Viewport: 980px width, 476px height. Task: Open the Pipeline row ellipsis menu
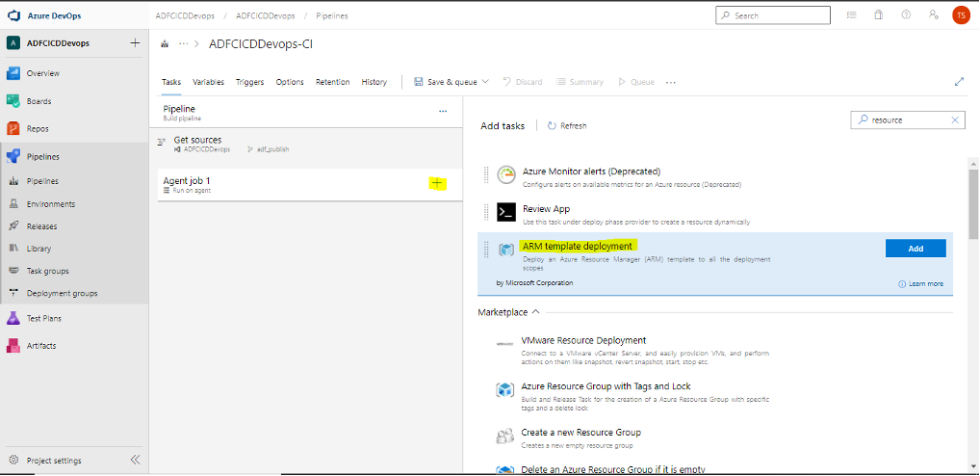click(x=443, y=112)
